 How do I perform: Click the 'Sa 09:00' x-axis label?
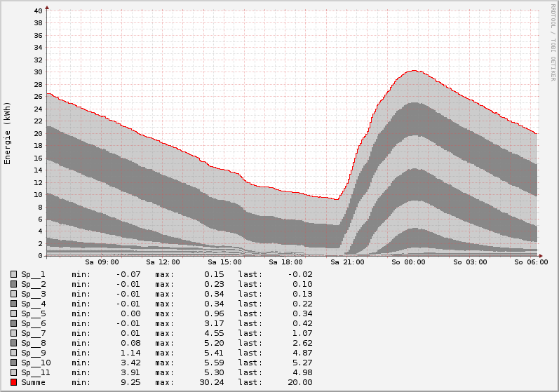tap(101, 262)
